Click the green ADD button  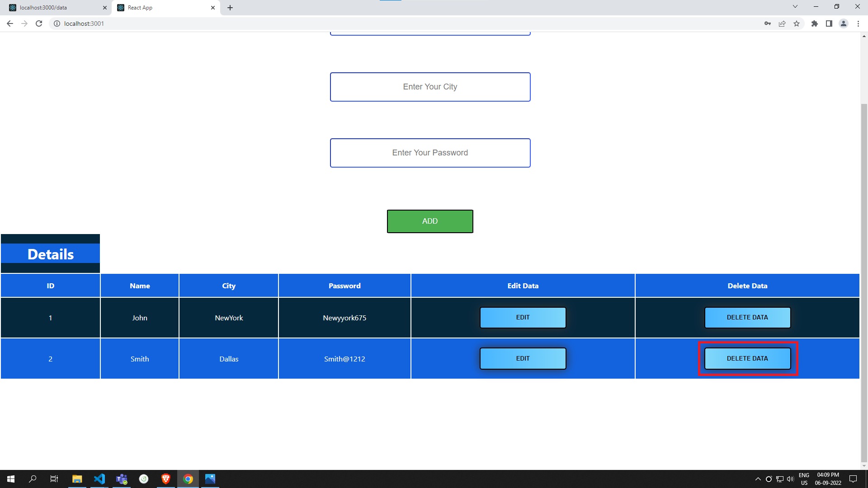pos(429,221)
